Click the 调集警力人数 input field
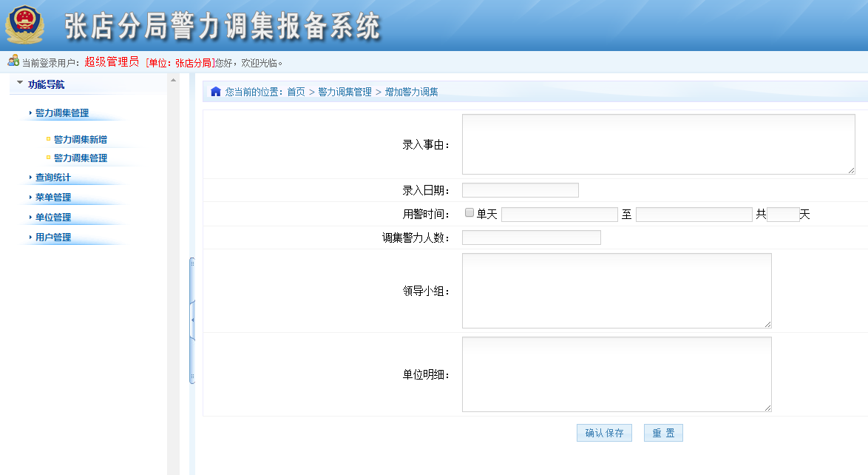868x475 pixels. coord(531,237)
